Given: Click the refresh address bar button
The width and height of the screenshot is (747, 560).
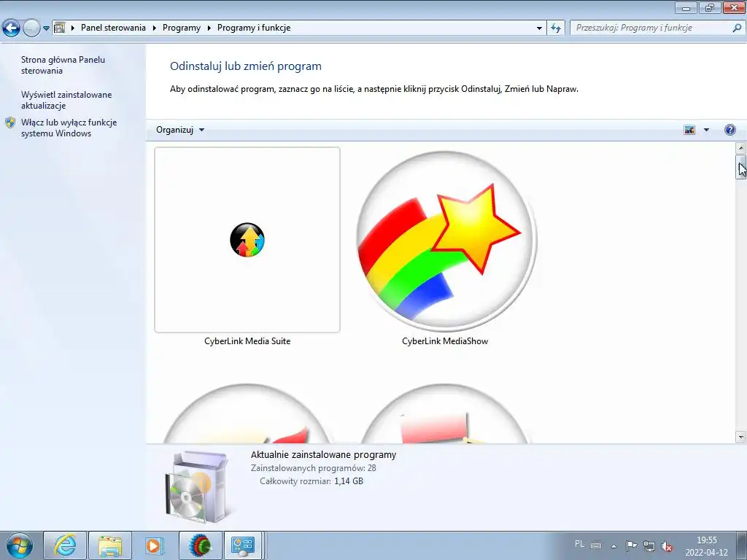Looking at the screenshot, I should click(556, 28).
